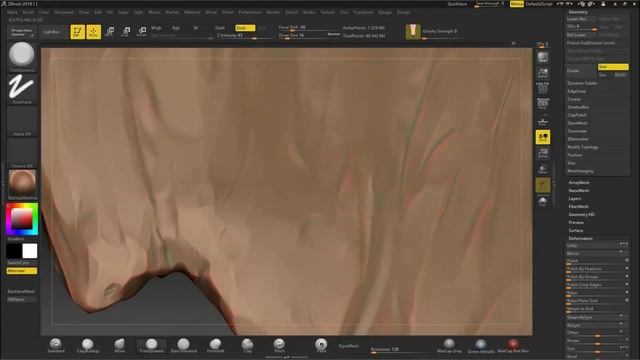Expand the ShadowBox section
Viewport: 640px width, 360px height.
pyautogui.click(x=578, y=107)
